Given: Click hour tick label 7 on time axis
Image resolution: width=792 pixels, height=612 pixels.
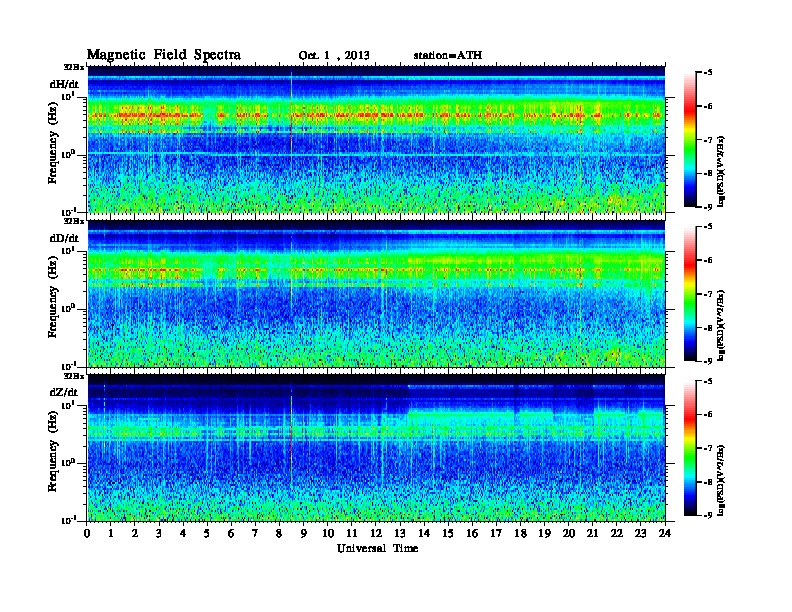Looking at the screenshot, I should click(x=256, y=533).
